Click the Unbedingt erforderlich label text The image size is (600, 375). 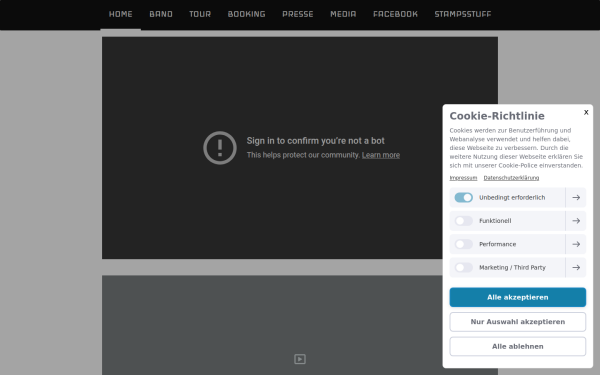512,197
